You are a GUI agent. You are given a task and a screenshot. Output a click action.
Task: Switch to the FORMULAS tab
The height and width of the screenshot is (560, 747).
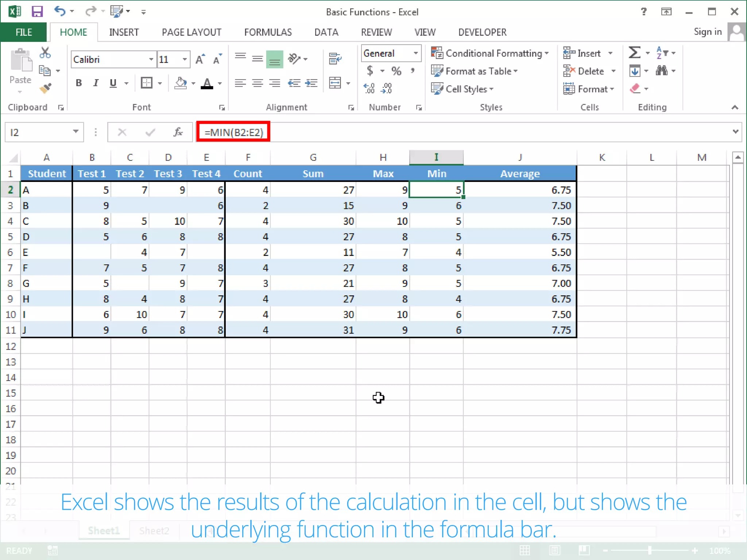(268, 32)
